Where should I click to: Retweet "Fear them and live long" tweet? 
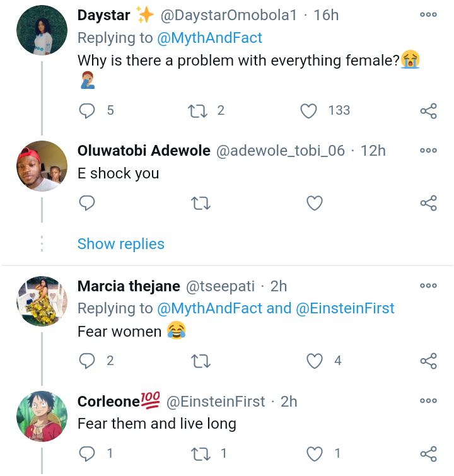click(x=201, y=454)
